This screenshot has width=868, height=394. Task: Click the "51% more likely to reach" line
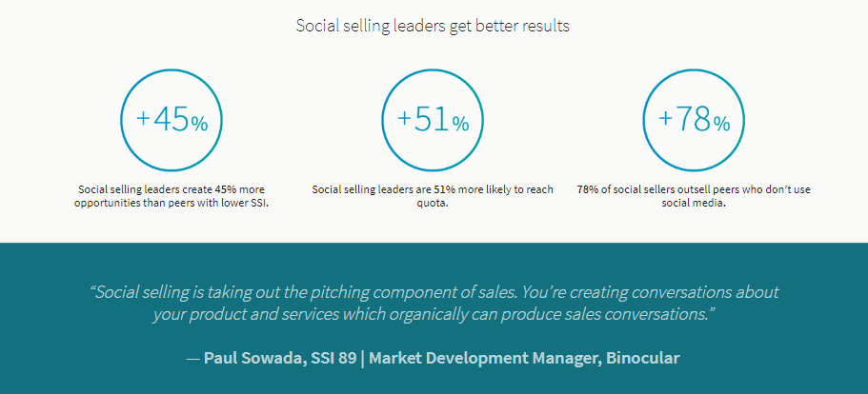click(x=433, y=189)
